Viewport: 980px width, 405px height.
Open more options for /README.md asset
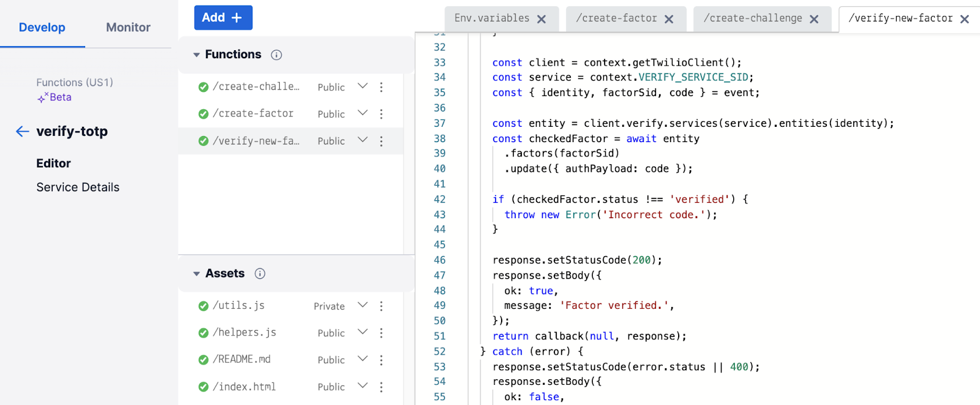[x=381, y=360]
